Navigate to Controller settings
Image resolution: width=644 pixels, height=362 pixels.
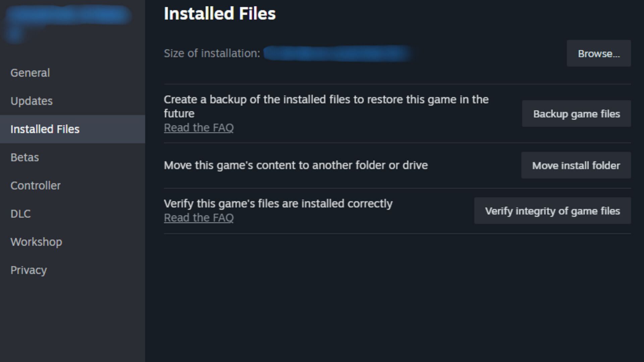[35, 185]
